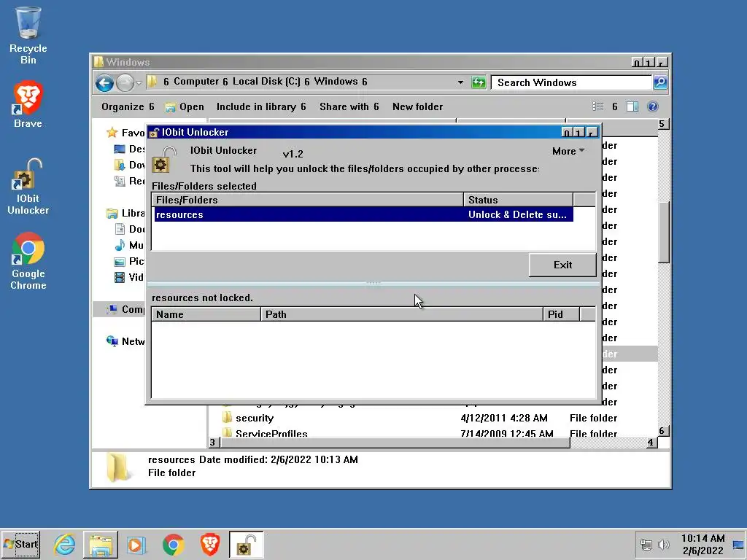
Task: Switch to the IObit Unlocker taskbar item
Action: tap(246, 544)
